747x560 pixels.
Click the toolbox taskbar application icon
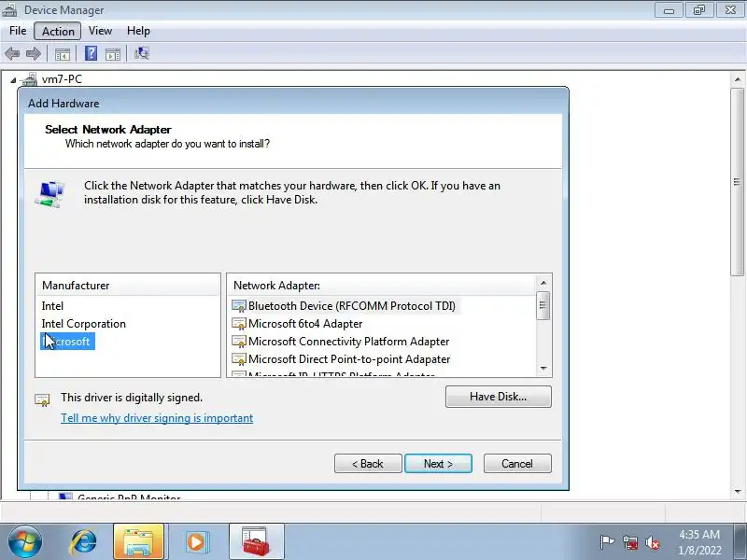[256, 541]
